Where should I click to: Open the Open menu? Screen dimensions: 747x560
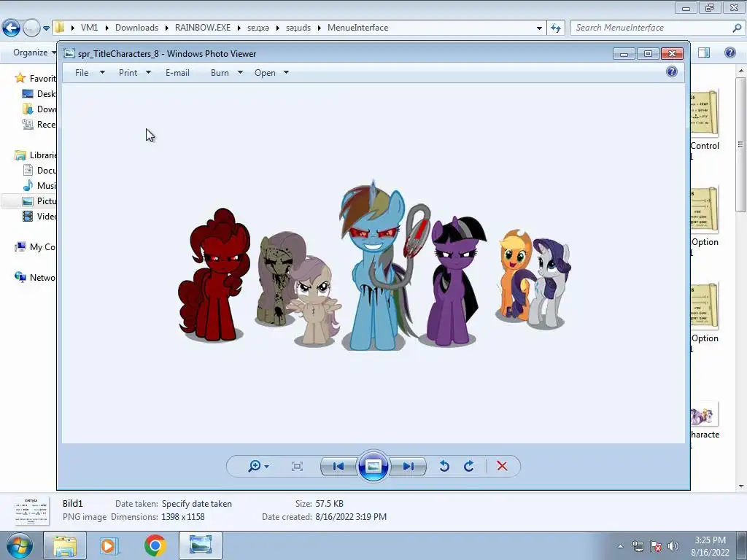[x=265, y=73]
